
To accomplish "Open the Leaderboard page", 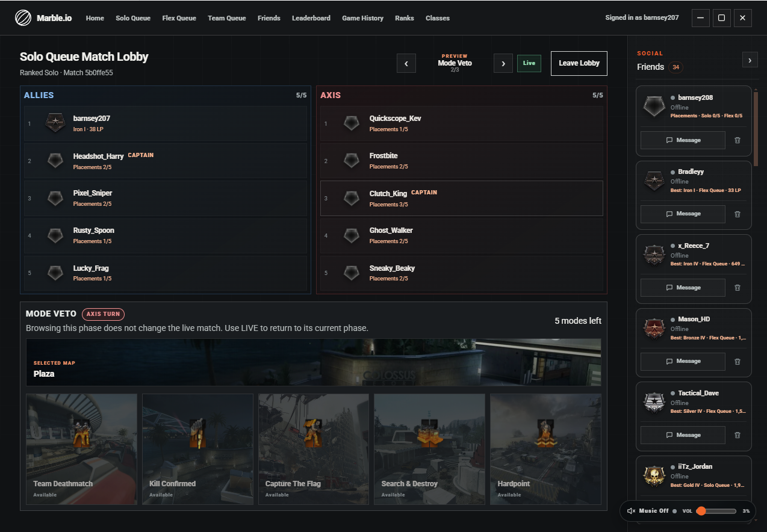I will point(311,18).
